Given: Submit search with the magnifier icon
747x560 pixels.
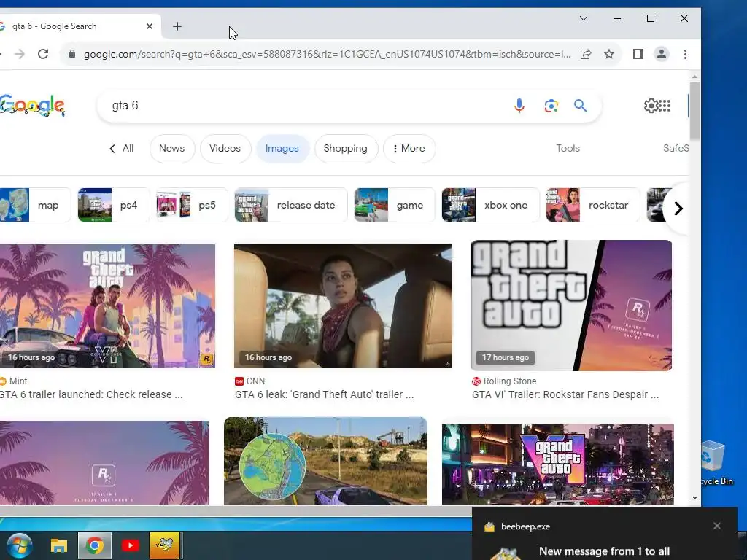Looking at the screenshot, I should pos(580,105).
